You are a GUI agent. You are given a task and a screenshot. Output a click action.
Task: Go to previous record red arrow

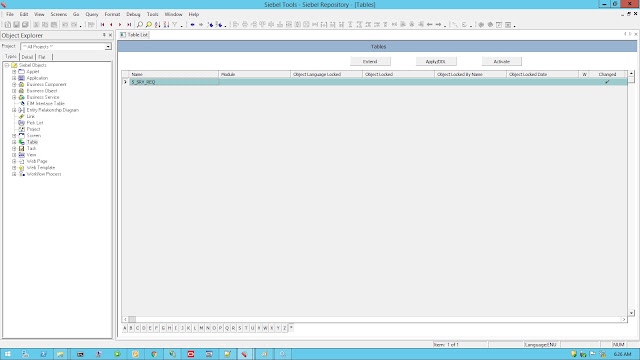click(111, 25)
